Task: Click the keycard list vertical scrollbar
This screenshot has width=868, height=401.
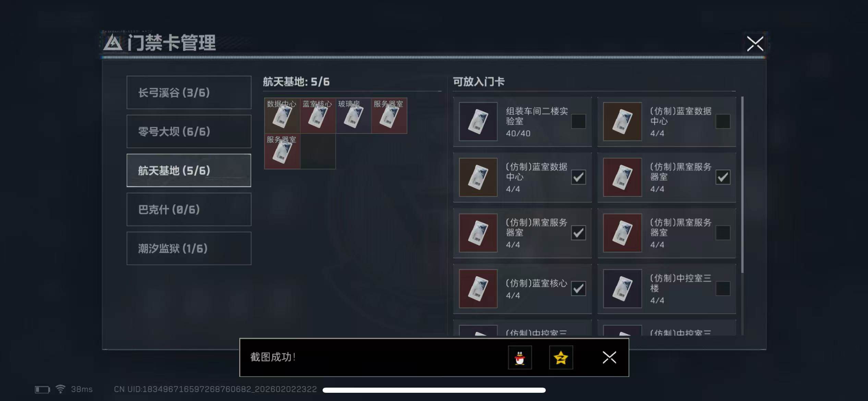Action: click(x=742, y=185)
